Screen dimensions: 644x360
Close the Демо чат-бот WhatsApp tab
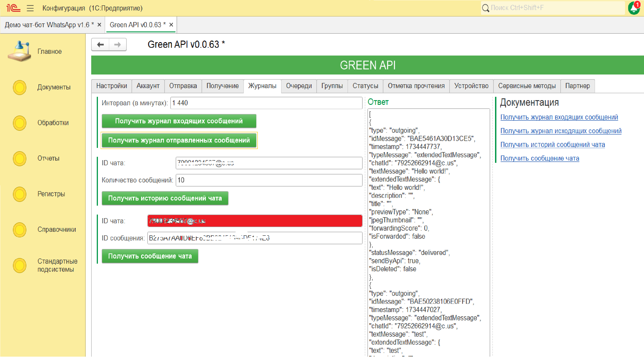click(x=99, y=25)
